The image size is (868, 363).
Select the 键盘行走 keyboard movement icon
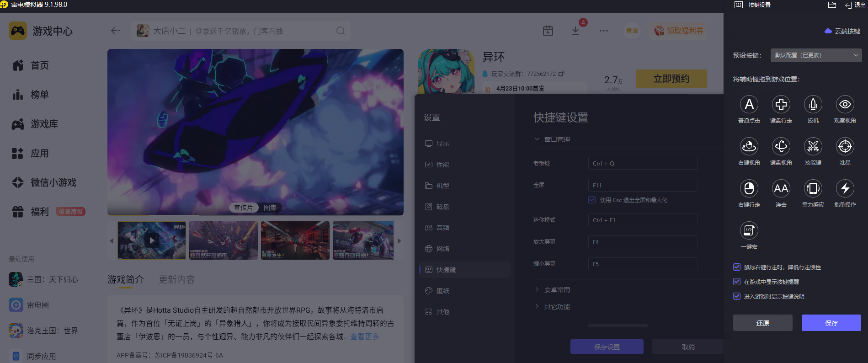coord(781,104)
